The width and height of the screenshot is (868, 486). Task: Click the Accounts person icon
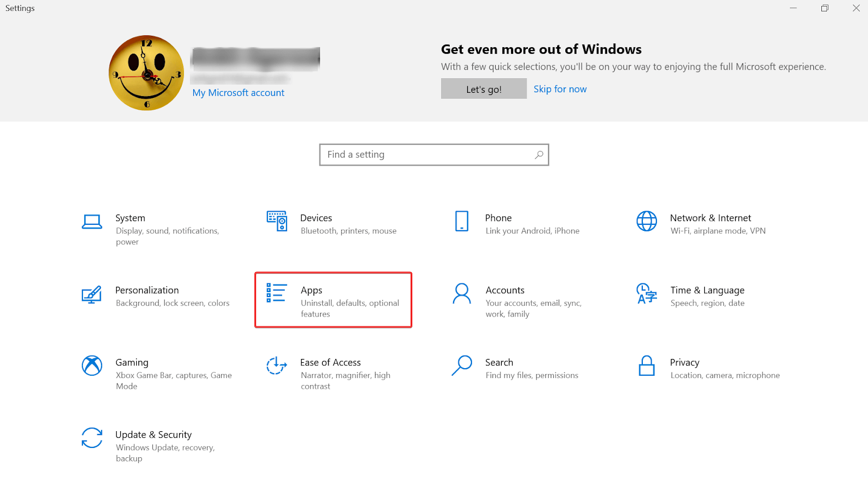pyautogui.click(x=462, y=294)
